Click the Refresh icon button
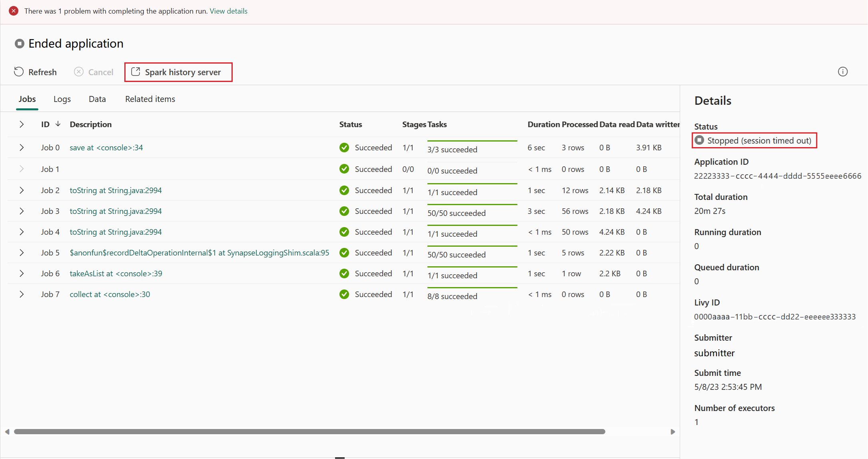868x459 pixels. click(x=19, y=72)
